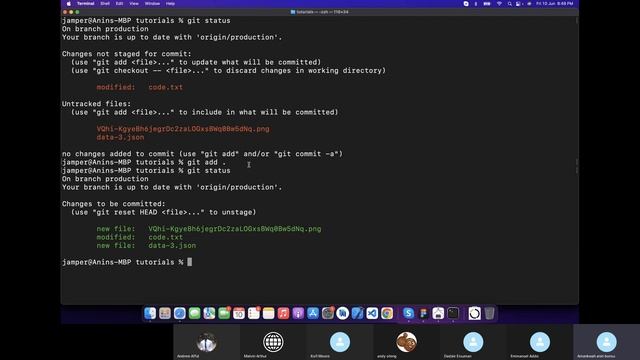640x360 pixels.
Task: Click 'Changes to be committed:' heading
Action: tap(114, 204)
